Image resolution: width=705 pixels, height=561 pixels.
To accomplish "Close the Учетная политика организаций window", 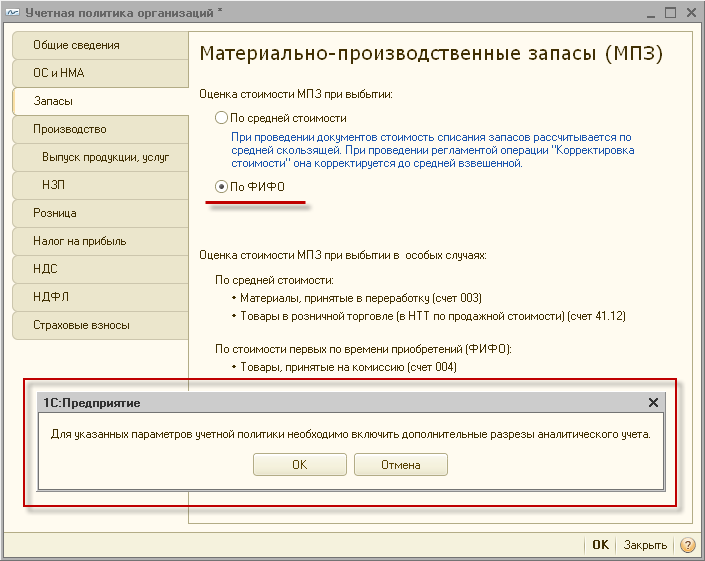I will coord(692,13).
